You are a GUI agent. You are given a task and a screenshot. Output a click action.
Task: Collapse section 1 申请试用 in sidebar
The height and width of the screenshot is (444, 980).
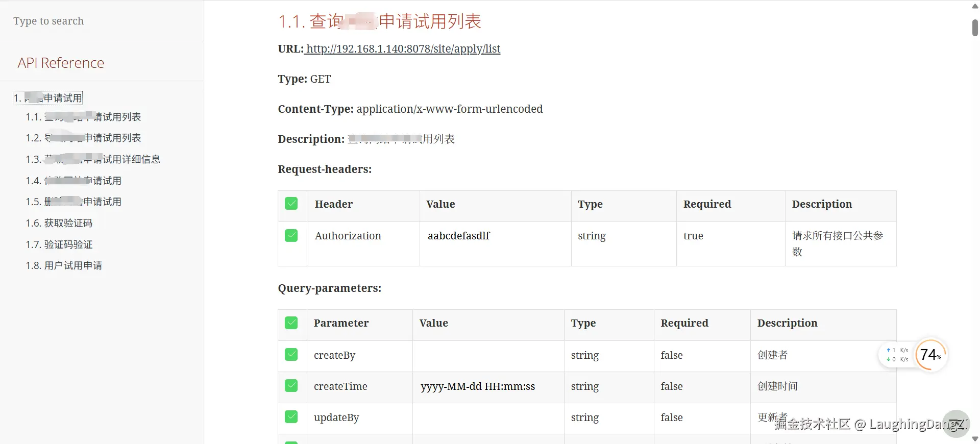tap(48, 98)
